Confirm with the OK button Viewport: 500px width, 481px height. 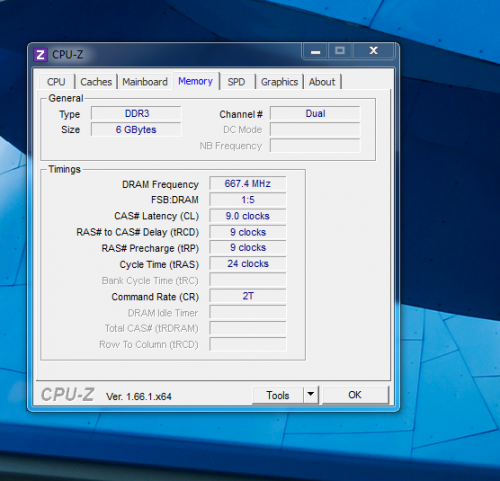[355, 395]
